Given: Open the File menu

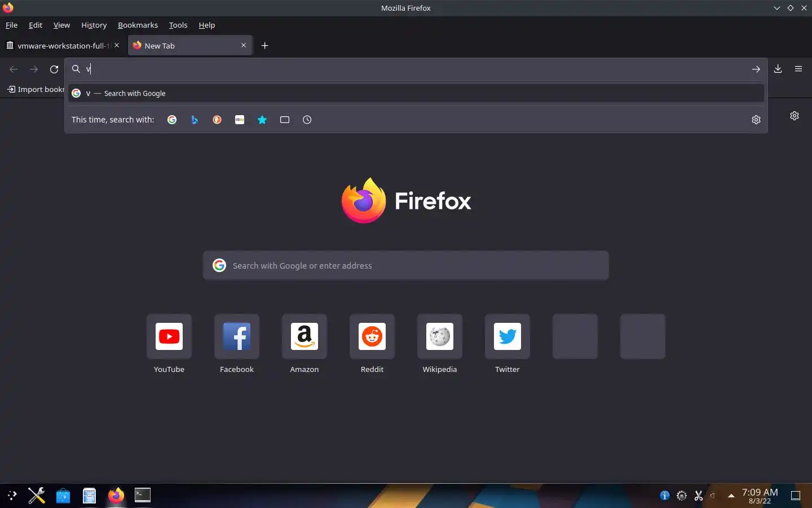Looking at the screenshot, I should (11, 25).
